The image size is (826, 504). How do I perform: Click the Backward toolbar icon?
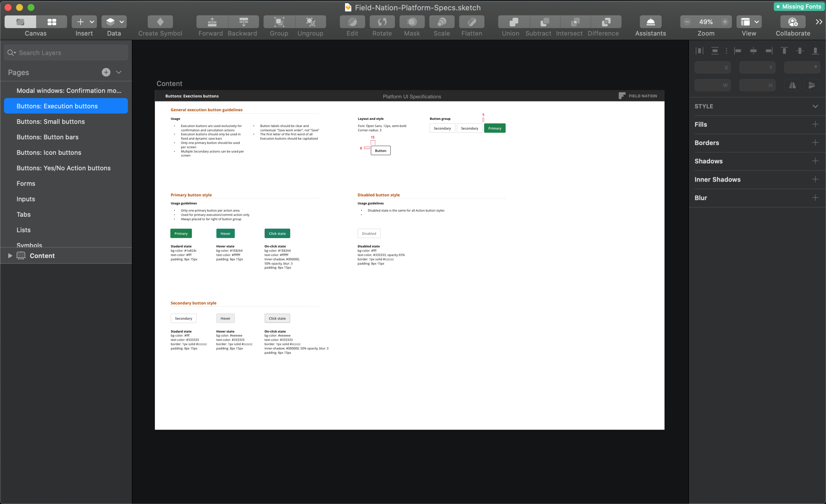[x=244, y=22]
